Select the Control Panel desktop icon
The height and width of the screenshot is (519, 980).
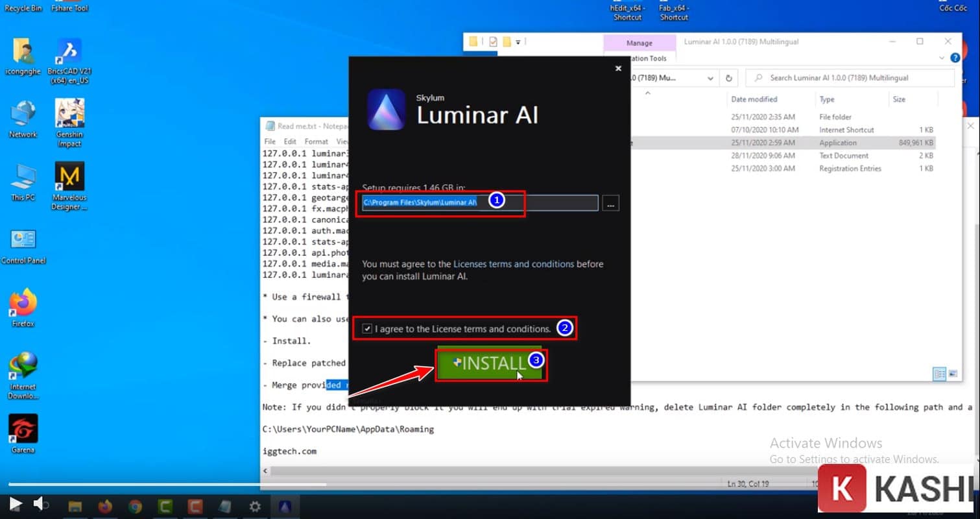pos(23,246)
